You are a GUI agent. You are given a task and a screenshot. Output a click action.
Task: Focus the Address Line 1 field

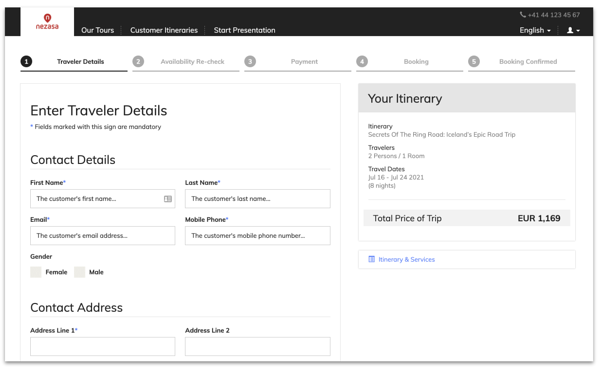(x=103, y=346)
